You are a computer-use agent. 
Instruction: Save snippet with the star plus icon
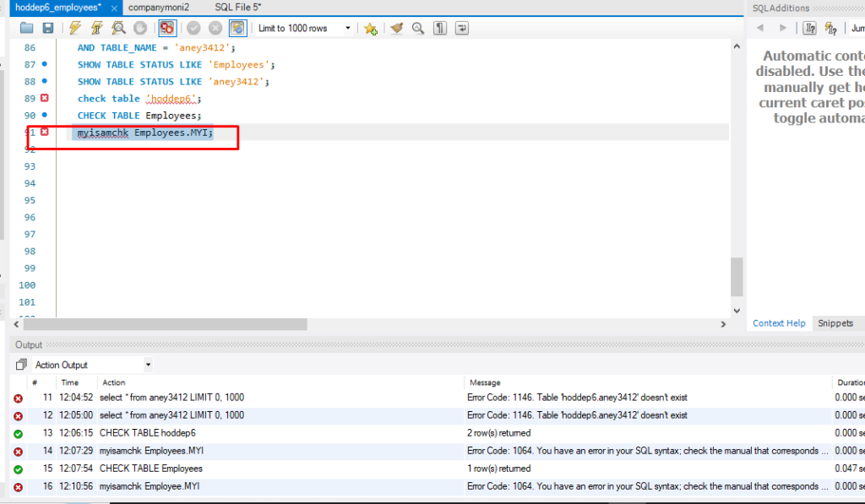coord(370,28)
